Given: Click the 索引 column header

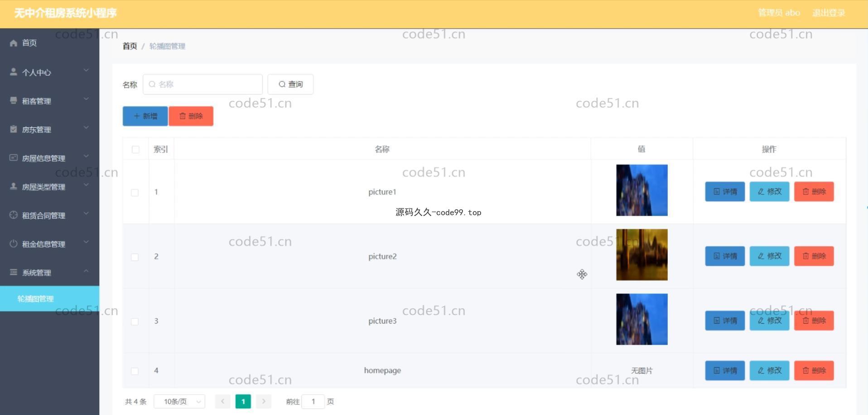Looking at the screenshot, I should pos(161,150).
